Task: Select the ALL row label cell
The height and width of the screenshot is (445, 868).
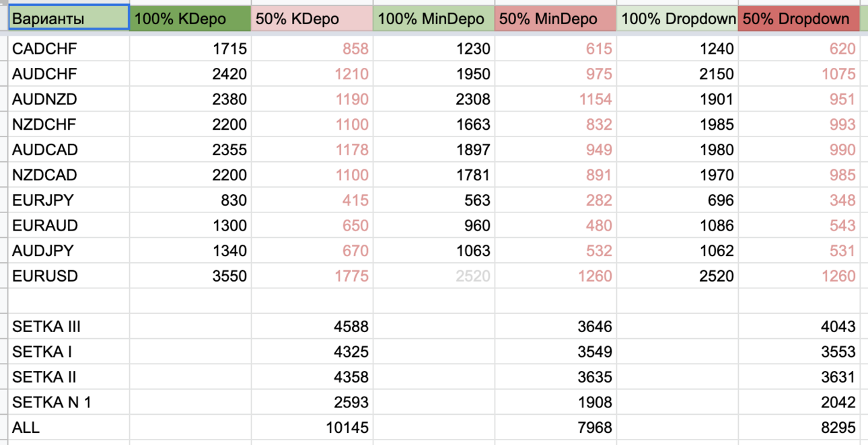Action: [69, 428]
